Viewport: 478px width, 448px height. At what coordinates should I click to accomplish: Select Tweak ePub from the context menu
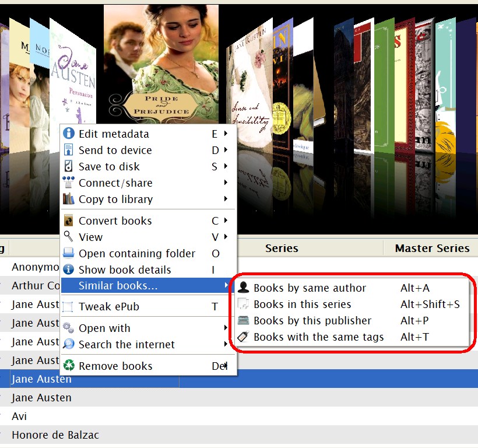(x=149, y=306)
